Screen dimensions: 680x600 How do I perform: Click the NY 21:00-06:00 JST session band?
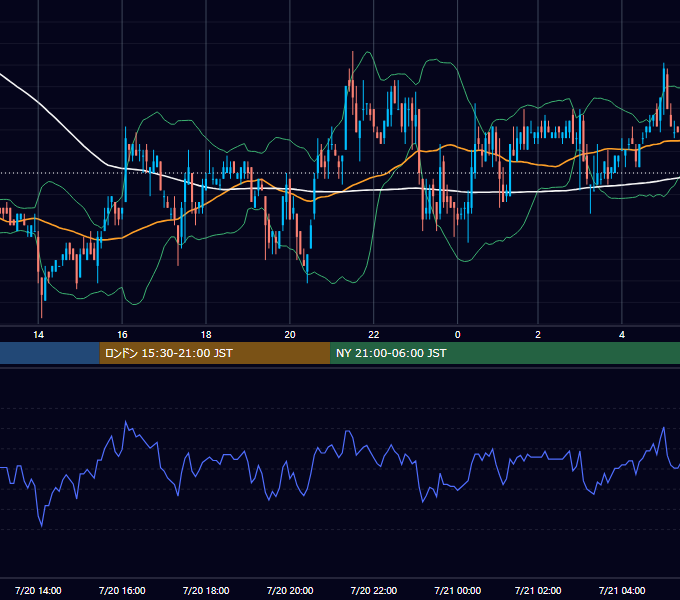(x=505, y=353)
